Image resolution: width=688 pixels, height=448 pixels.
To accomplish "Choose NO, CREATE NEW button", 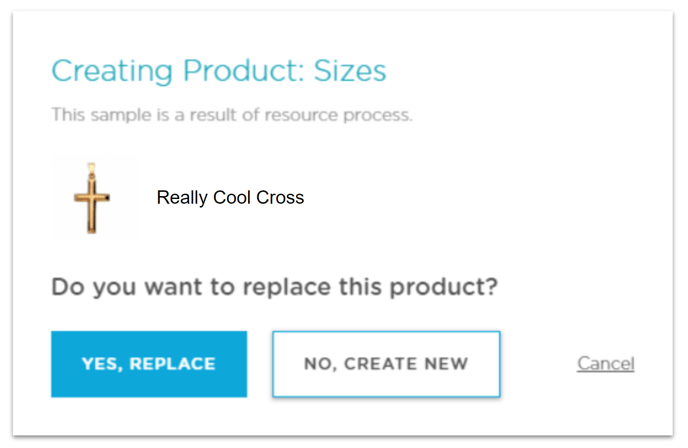I will click(x=386, y=364).
